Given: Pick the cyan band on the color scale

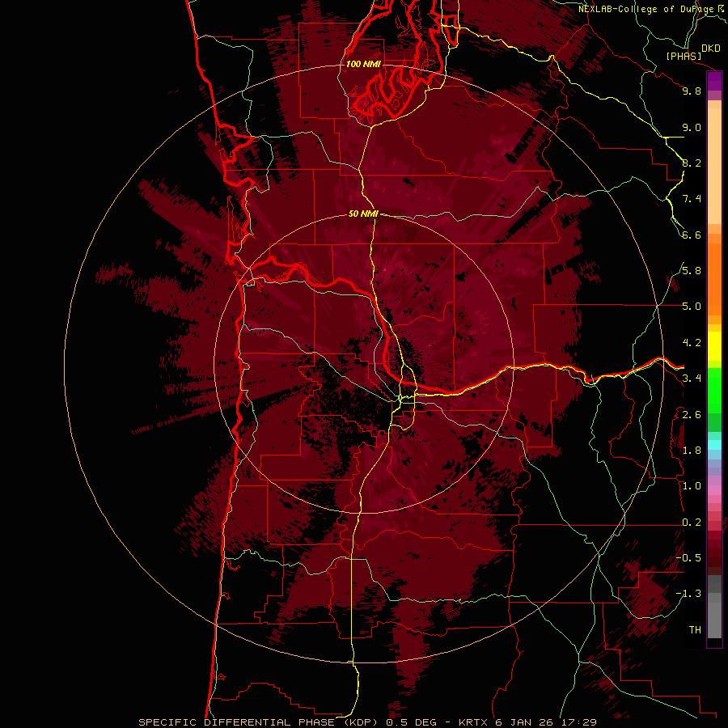Looking at the screenshot, I should click(714, 444).
